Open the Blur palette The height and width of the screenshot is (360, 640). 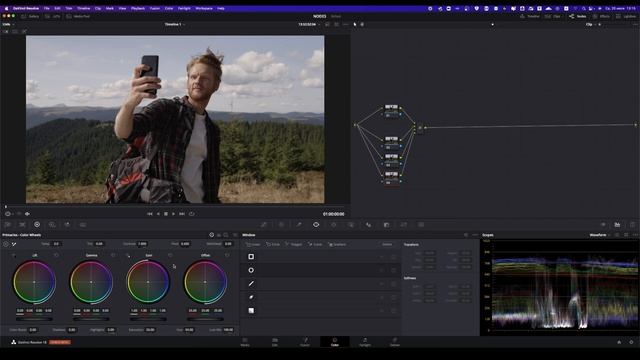tap(369, 224)
